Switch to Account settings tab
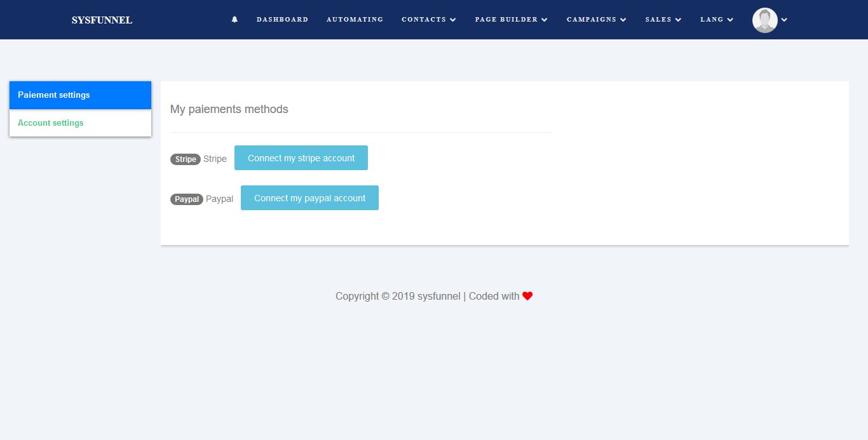 coord(80,123)
